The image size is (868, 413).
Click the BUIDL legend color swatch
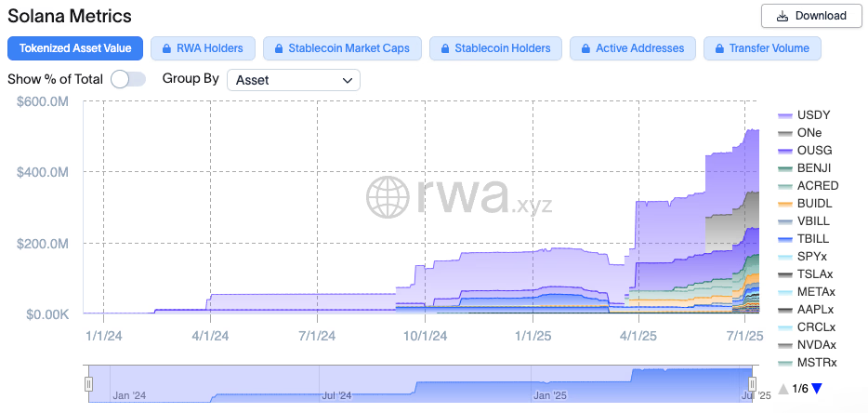click(x=783, y=204)
